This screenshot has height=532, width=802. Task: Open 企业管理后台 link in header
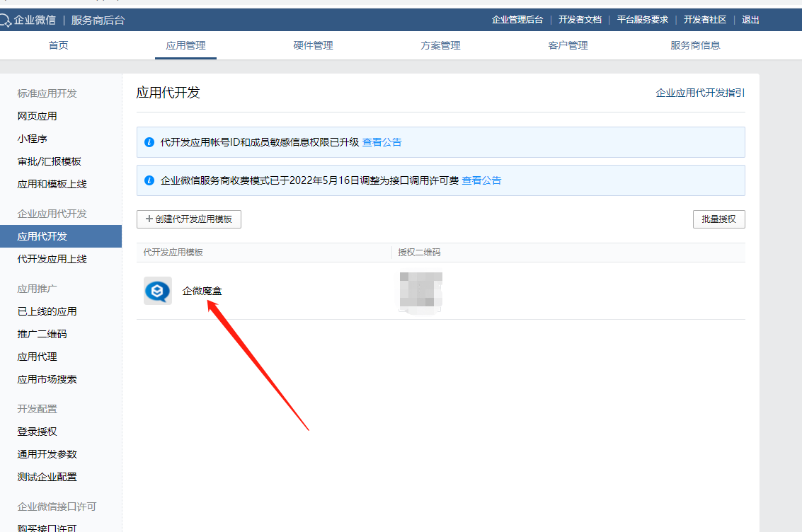click(x=517, y=20)
